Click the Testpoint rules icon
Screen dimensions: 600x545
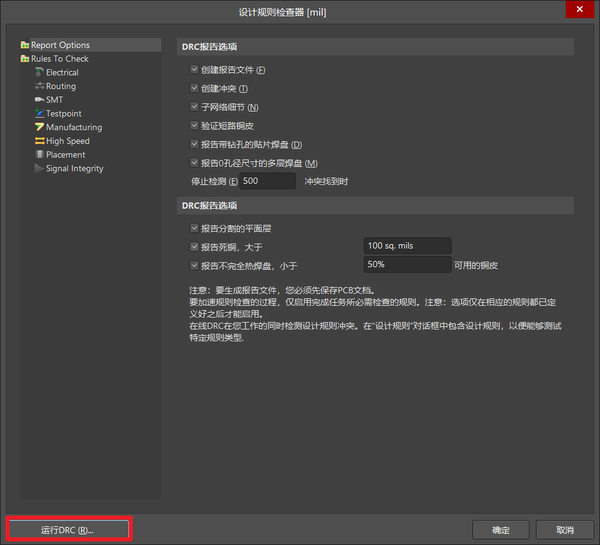(x=39, y=113)
